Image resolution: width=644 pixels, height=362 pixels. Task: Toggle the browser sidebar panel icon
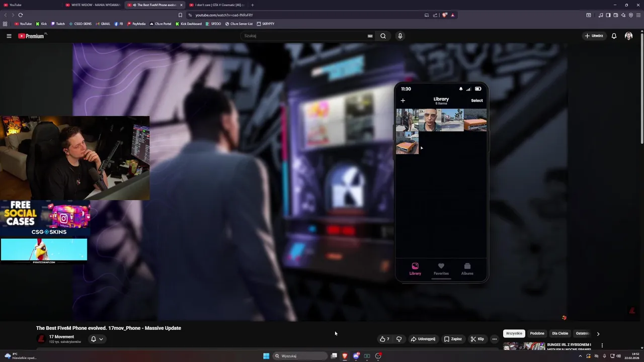tap(608, 15)
